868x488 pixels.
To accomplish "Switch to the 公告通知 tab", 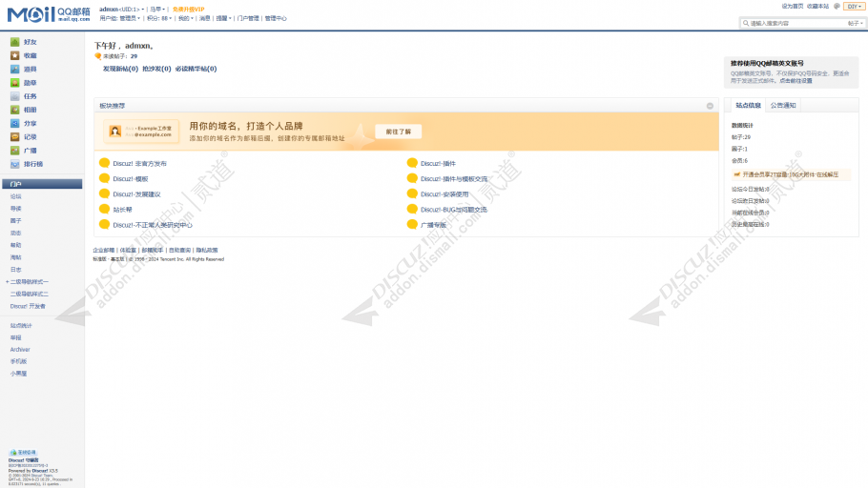I will (x=783, y=105).
